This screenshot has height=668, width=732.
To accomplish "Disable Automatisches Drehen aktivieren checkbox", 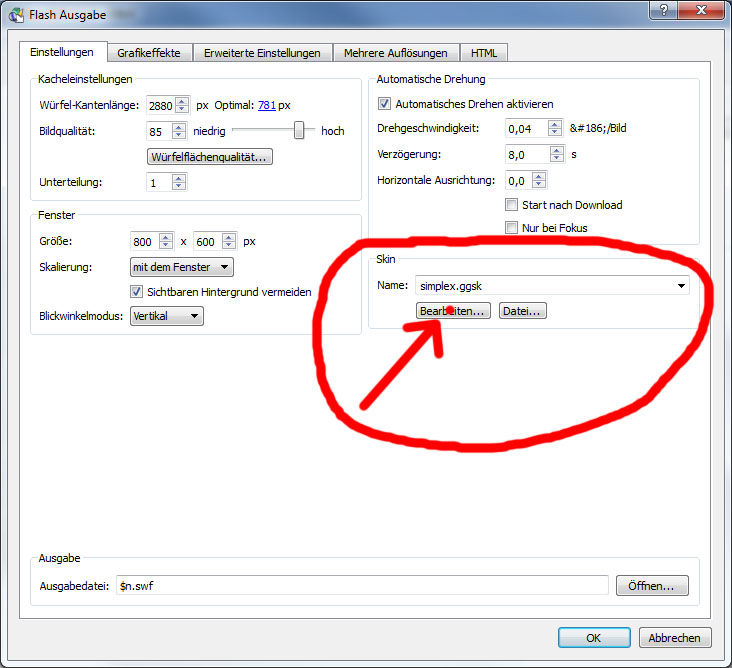I will (384, 104).
